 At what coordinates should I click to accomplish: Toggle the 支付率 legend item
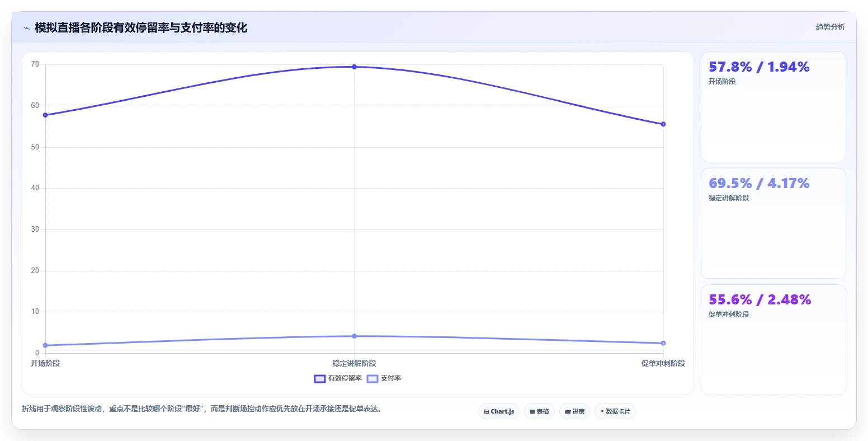(x=384, y=378)
